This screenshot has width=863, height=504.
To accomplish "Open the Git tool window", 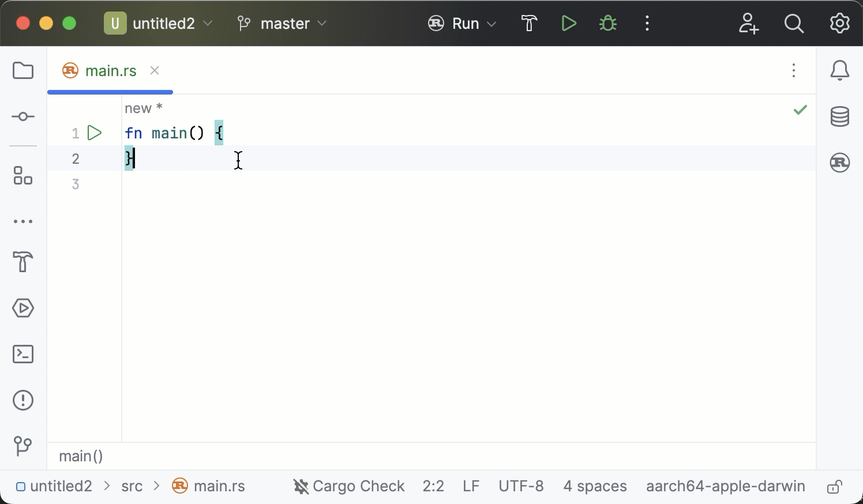I will pyautogui.click(x=23, y=446).
